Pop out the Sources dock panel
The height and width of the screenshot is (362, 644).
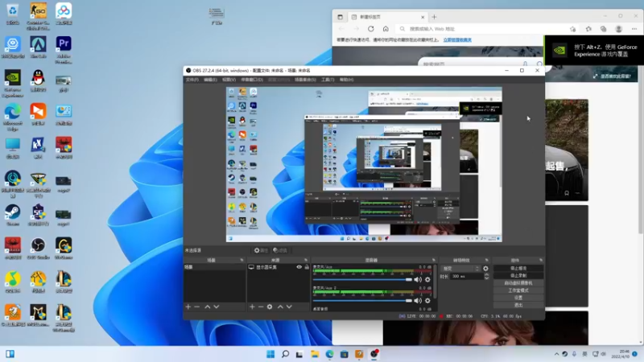[306, 260]
